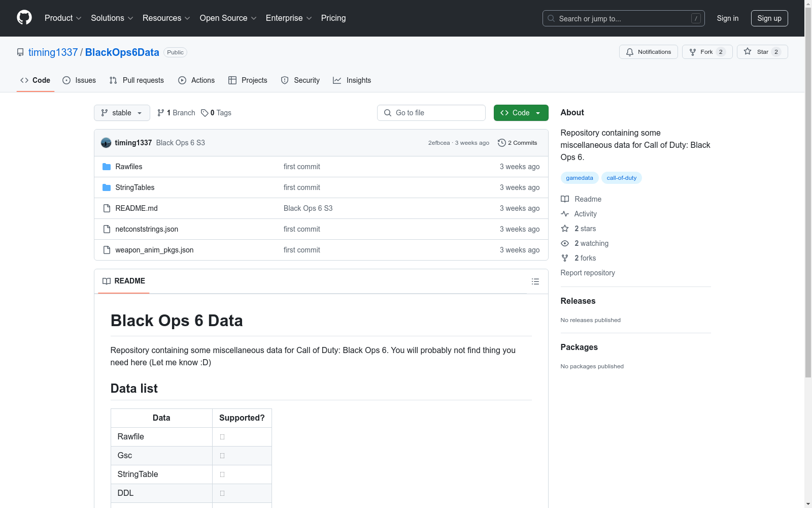The height and width of the screenshot is (508, 812).
Task: Click the gamedata topic tag
Action: point(580,178)
